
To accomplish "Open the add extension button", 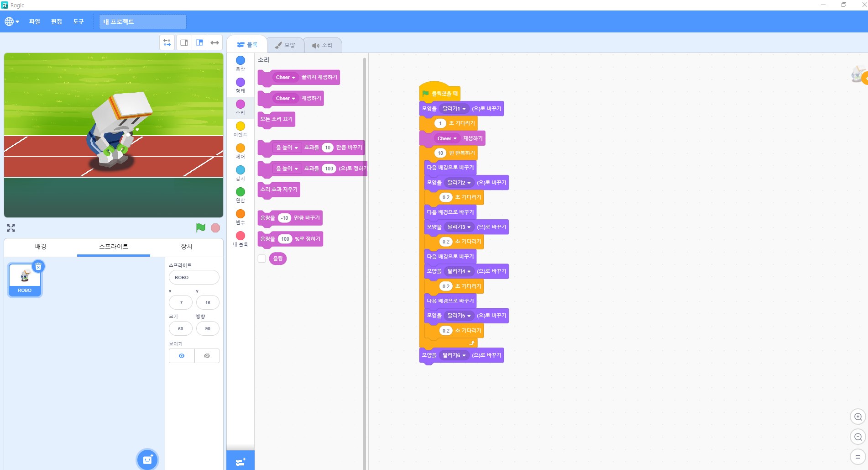I will 241,461.
